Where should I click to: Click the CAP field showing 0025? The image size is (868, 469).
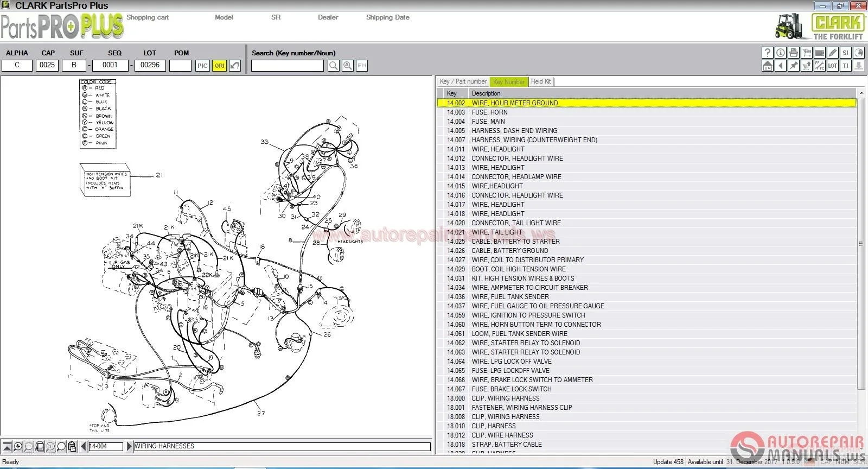click(x=47, y=65)
